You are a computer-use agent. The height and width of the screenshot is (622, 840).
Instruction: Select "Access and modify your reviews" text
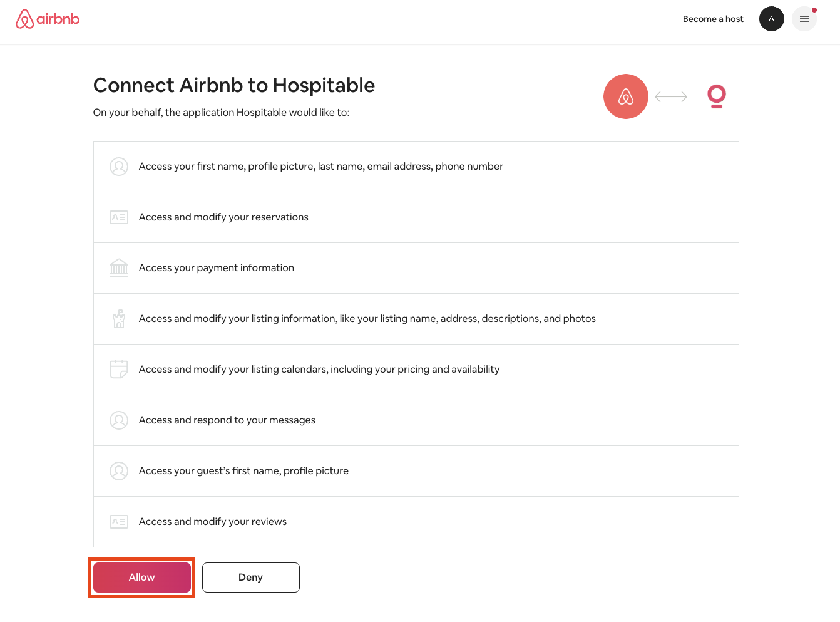(x=212, y=522)
